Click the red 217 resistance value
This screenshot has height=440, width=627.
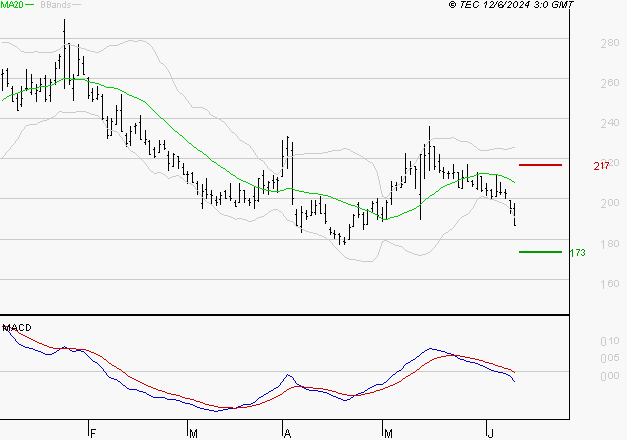[x=601, y=165]
